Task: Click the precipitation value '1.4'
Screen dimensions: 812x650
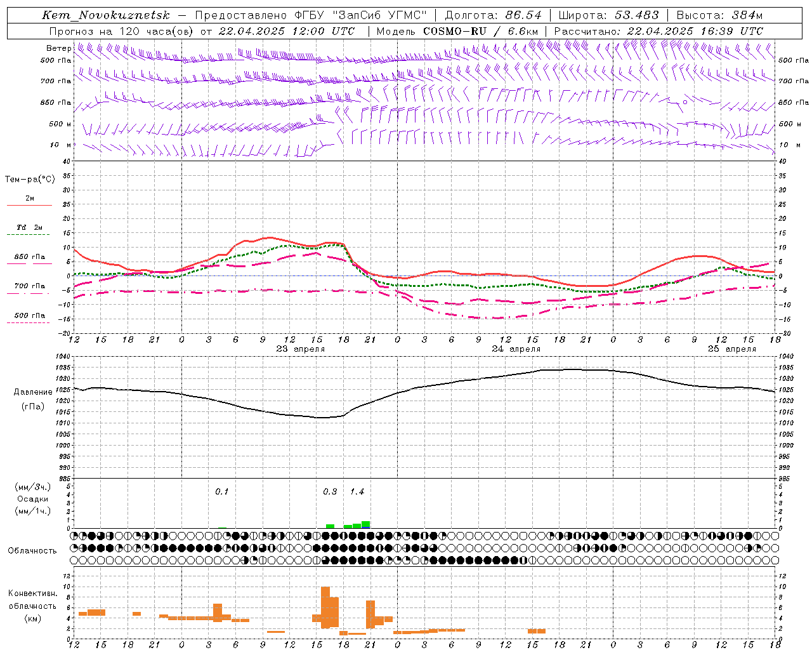Action: [x=357, y=492]
